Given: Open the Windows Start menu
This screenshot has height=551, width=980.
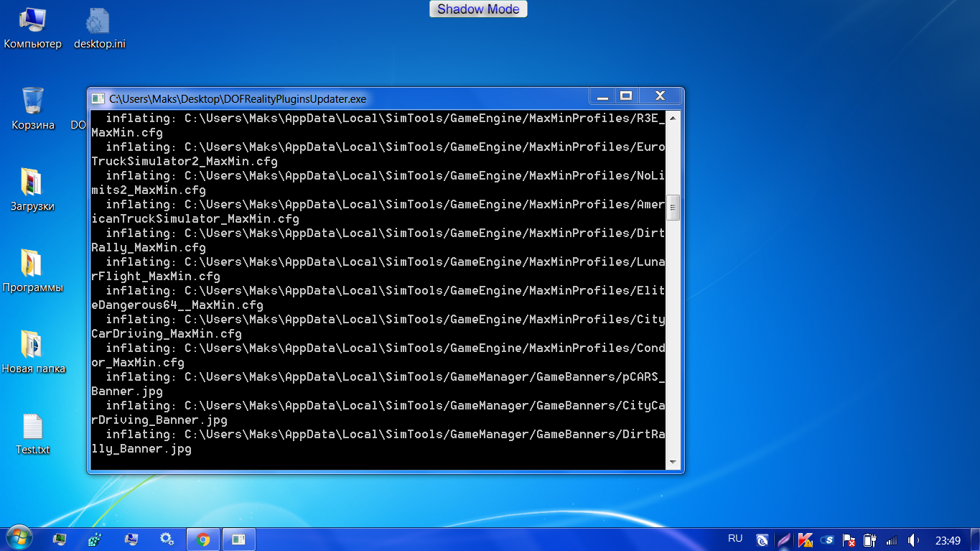Looking at the screenshot, I should pyautogui.click(x=19, y=538).
